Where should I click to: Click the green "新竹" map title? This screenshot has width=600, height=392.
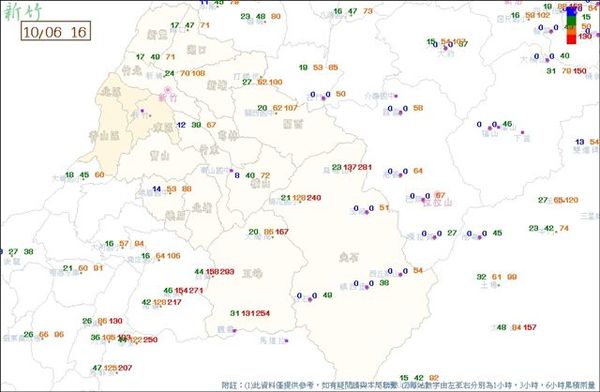click(x=23, y=11)
